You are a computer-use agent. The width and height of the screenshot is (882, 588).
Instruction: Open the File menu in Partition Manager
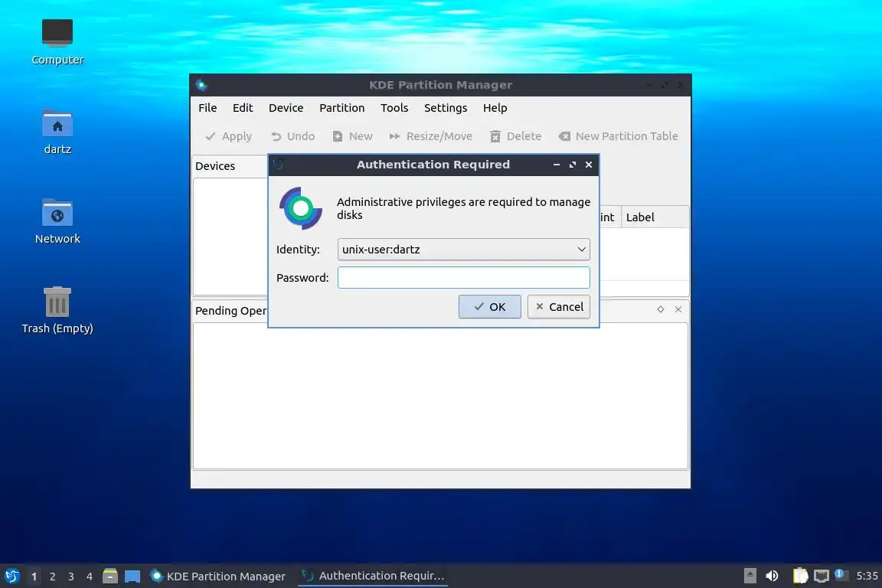[207, 107]
